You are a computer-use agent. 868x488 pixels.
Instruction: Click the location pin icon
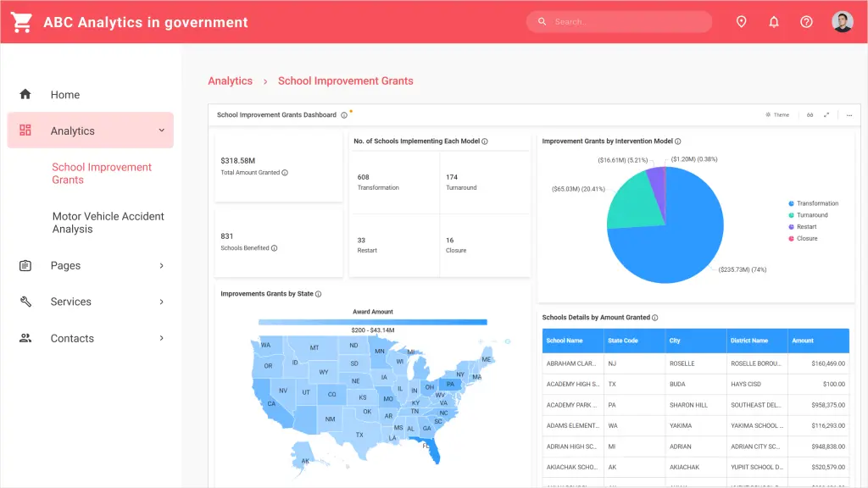742,21
